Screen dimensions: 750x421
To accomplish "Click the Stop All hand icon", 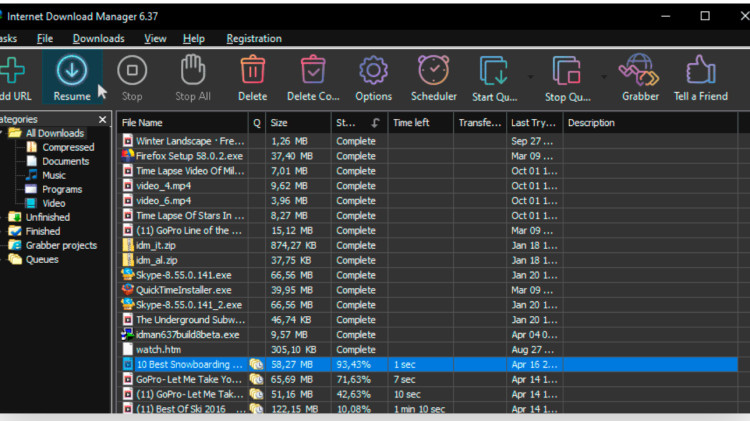I will (193, 70).
